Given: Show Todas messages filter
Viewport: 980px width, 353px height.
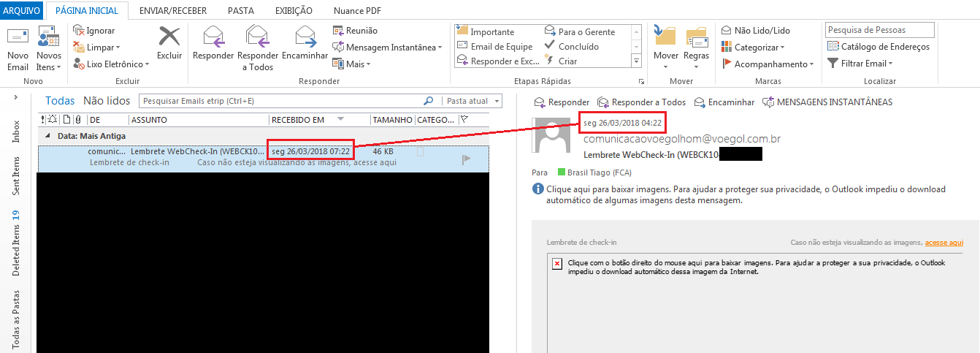Looking at the screenshot, I should pos(60,101).
